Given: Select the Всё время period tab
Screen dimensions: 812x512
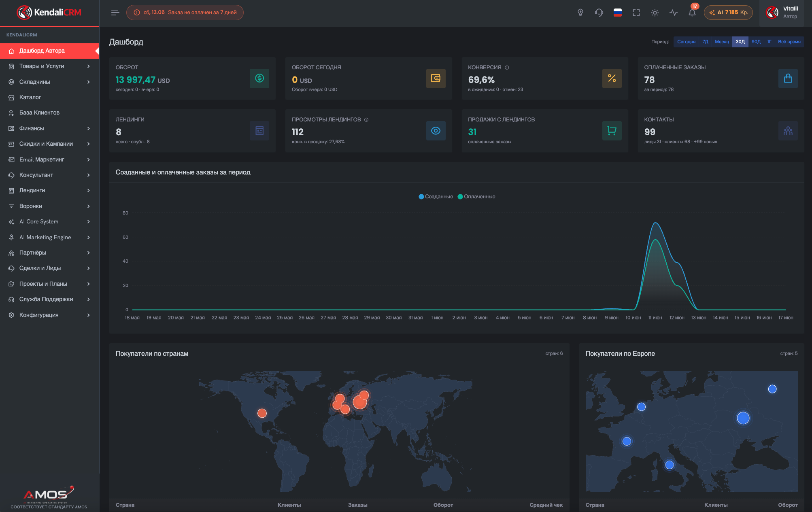Looking at the screenshot, I should [x=789, y=42].
